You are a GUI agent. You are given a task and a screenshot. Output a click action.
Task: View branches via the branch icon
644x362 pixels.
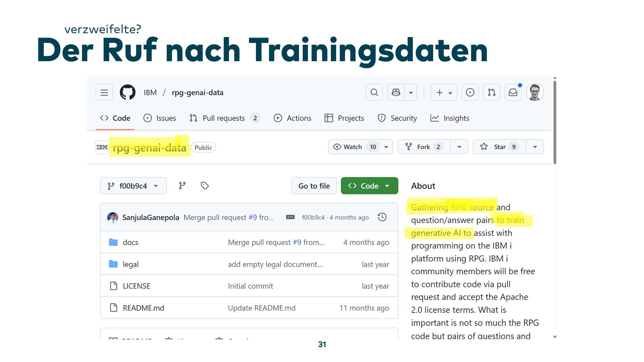[x=182, y=186]
